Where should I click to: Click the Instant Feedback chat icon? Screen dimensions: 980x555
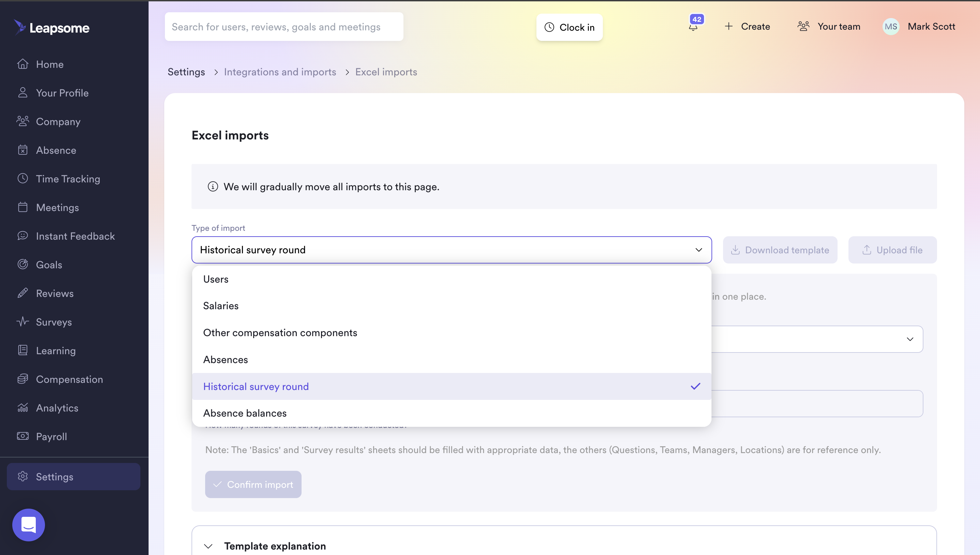pos(23,236)
